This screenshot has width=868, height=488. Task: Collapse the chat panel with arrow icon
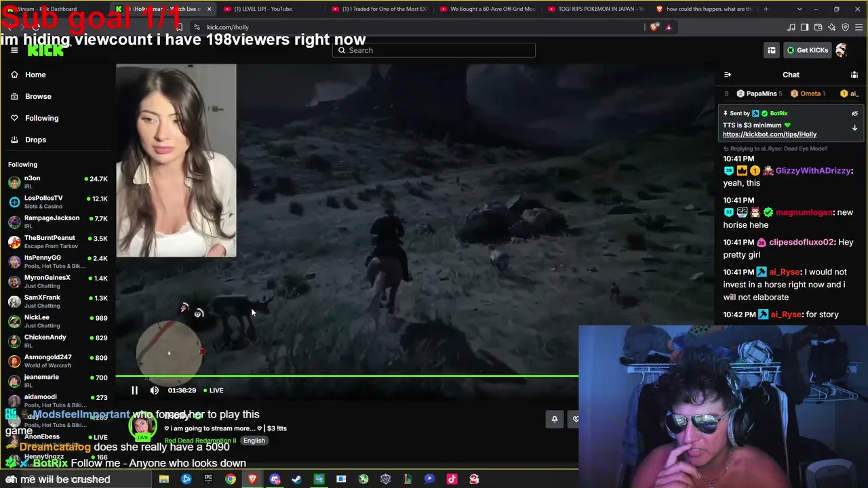(728, 75)
